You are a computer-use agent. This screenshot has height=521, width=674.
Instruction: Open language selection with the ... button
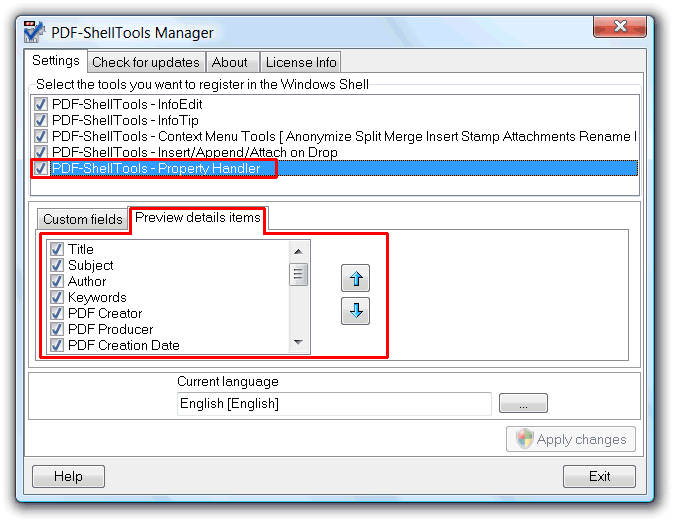click(523, 403)
